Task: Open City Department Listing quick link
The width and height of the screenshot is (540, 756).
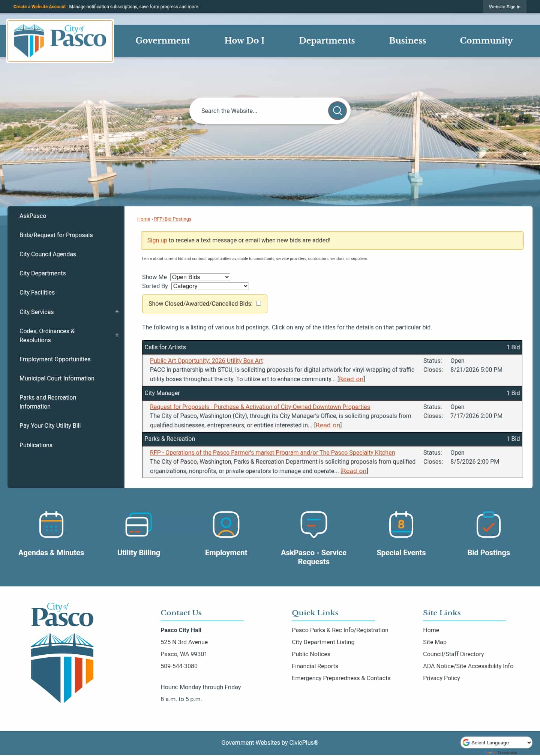Action: pos(323,642)
